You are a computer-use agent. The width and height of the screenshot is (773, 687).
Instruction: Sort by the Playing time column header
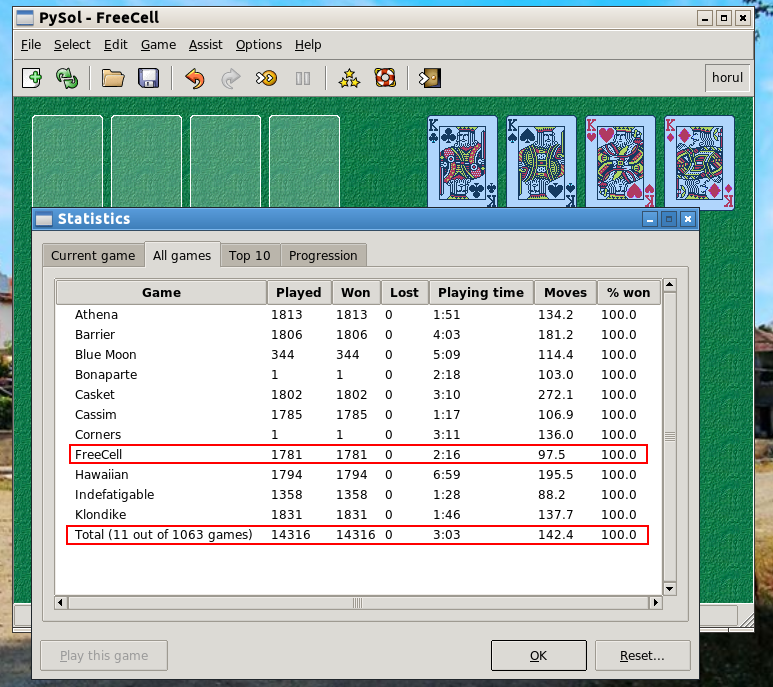click(x=481, y=293)
